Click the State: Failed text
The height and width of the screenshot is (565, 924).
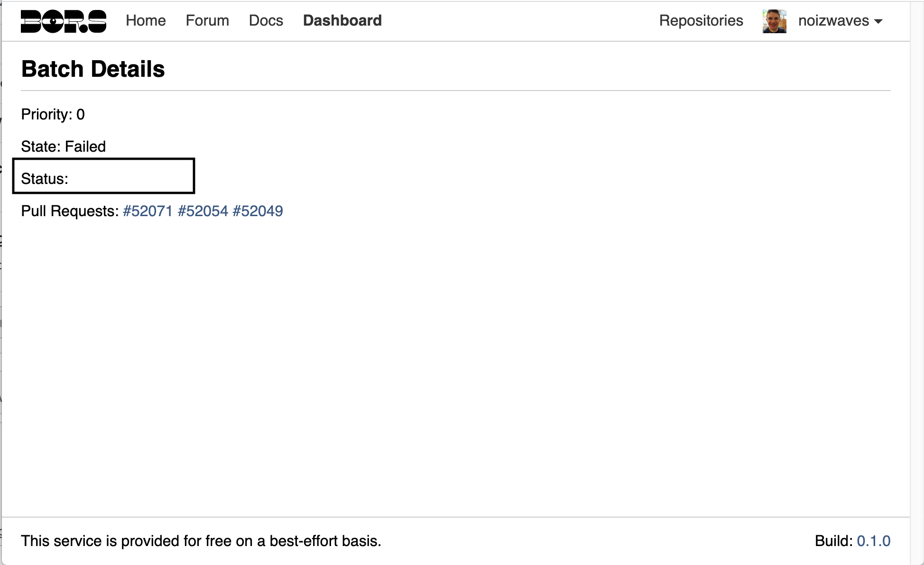coord(63,146)
